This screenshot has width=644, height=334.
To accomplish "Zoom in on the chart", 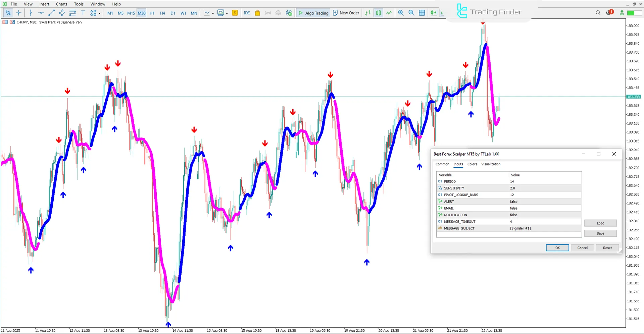I will click(x=401, y=13).
